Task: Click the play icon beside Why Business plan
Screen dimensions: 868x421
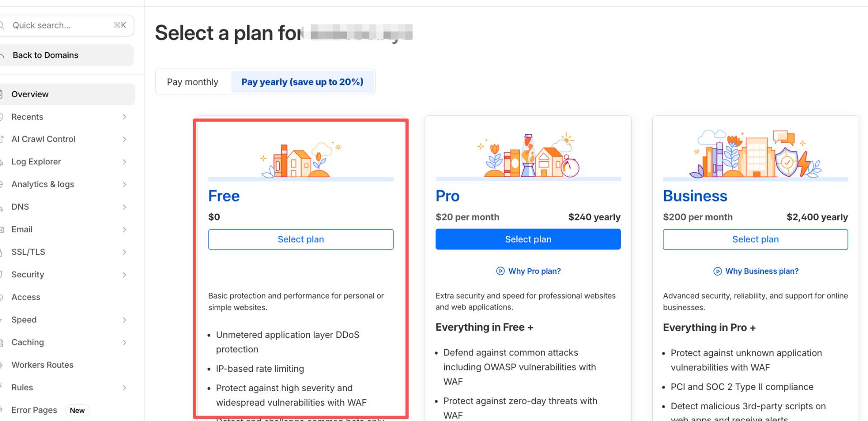Action: [717, 271]
